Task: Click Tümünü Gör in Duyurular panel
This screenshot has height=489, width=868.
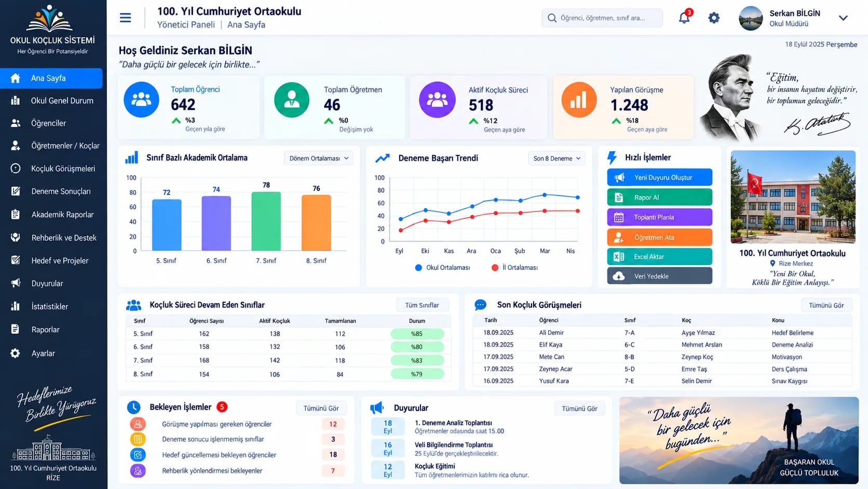Action: click(x=579, y=408)
